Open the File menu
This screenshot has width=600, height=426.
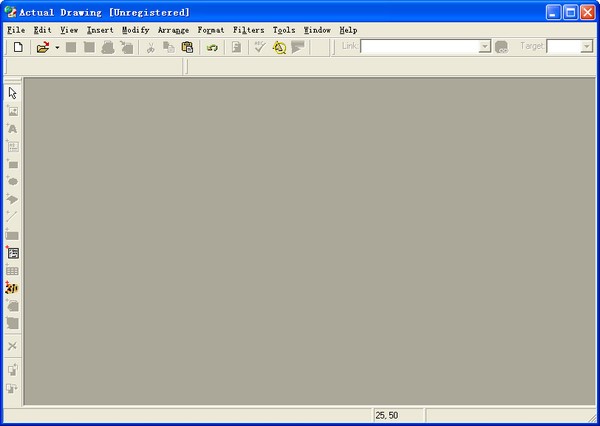(16, 30)
